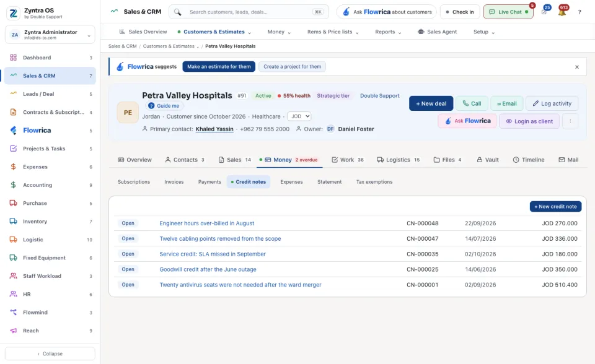This screenshot has width=595, height=364.
Task: Open the Flowmind branch icon
Action: click(13, 313)
